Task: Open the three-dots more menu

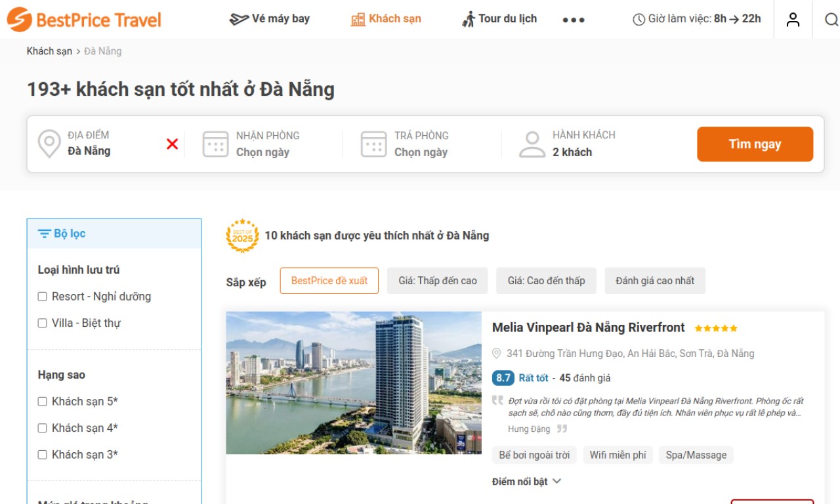Action: click(574, 20)
